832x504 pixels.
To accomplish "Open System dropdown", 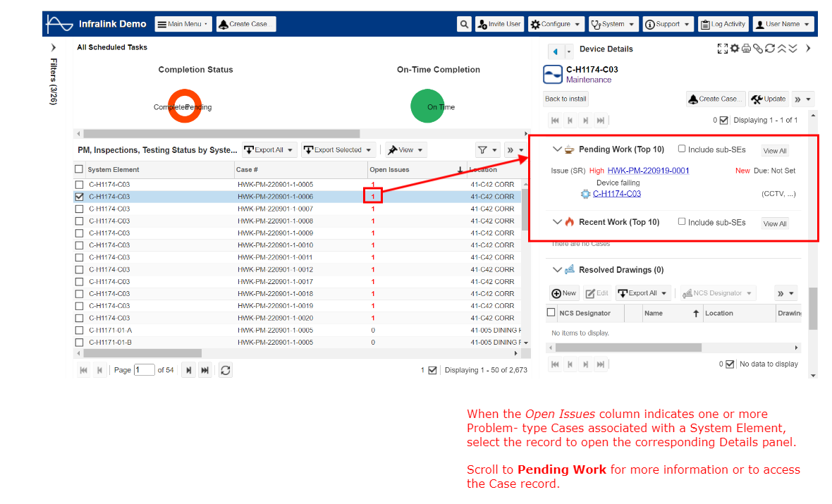I will [x=614, y=25].
